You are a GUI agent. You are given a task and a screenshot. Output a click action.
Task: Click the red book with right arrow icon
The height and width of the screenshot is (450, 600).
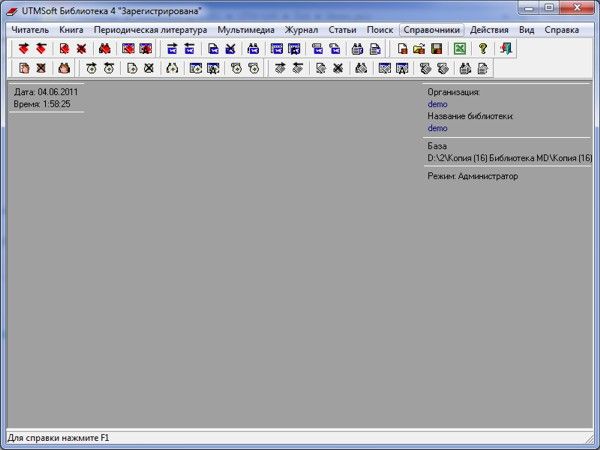(24, 49)
